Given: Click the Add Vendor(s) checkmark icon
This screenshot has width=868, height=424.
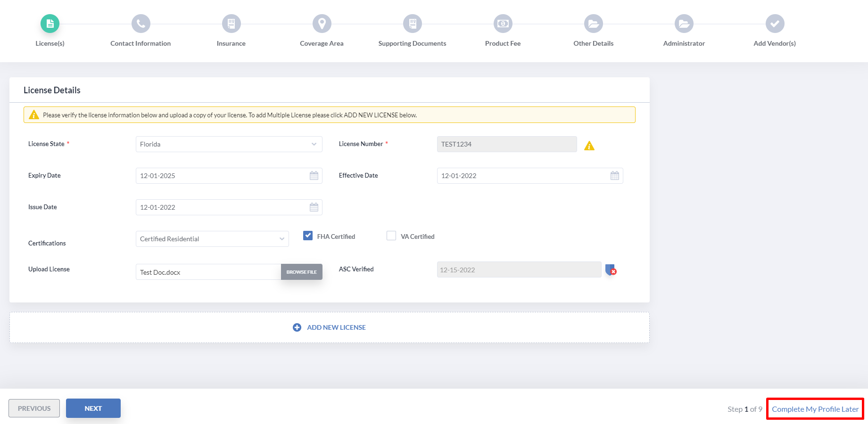Looking at the screenshot, I should 774,23.
